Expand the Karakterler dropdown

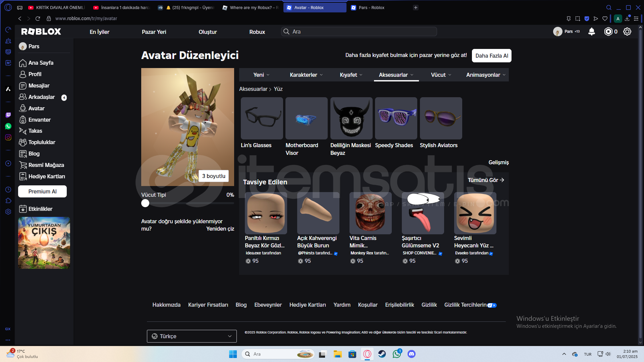[306, 75]
